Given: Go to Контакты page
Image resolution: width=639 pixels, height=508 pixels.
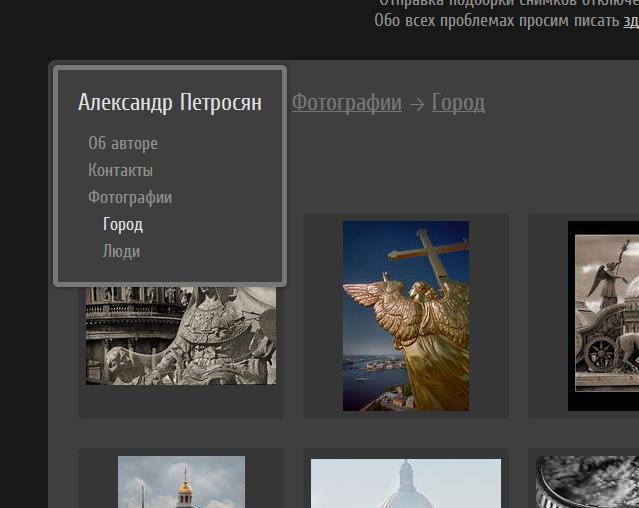Looking at the screenshot, I should 120,170.
